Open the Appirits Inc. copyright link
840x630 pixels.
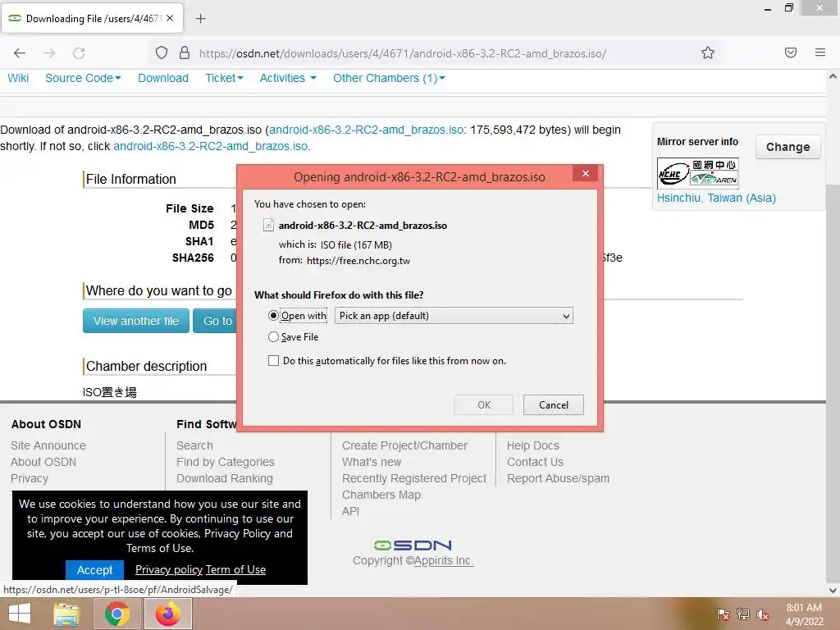coord(444,560)
